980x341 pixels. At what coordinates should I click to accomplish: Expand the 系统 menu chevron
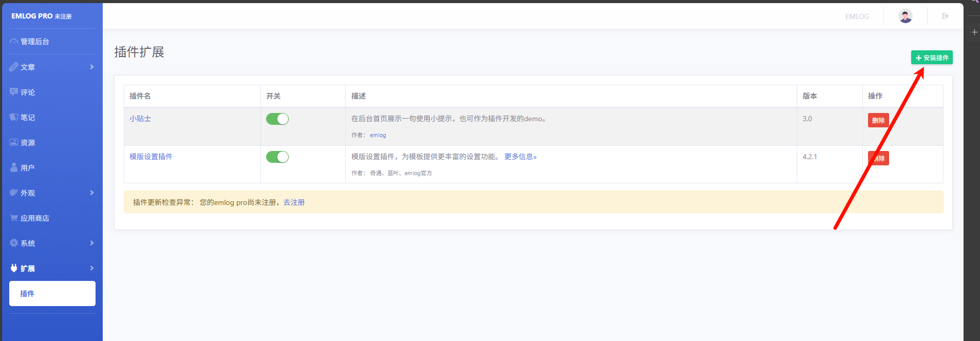[x=92, y=243]
